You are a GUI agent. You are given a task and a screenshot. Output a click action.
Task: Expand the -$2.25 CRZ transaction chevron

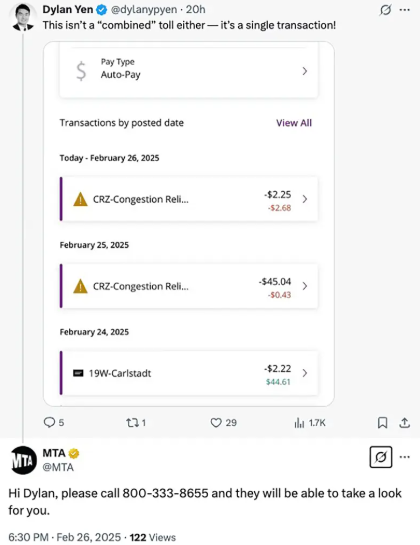tap(305, 199)
